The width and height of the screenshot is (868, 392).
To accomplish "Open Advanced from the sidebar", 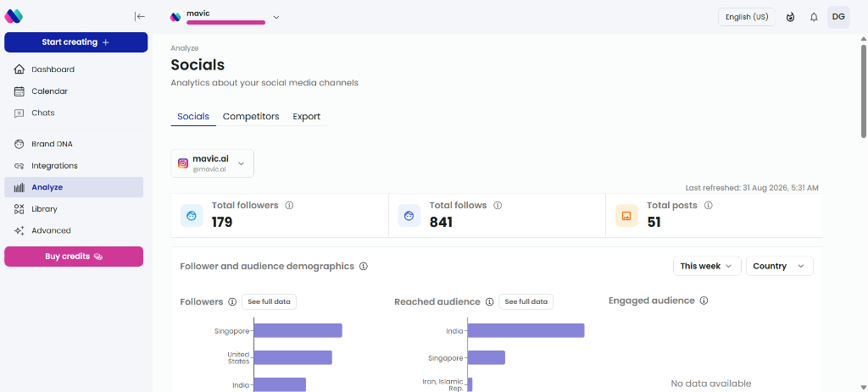I will pyautogui.click(x=74, y=230).
